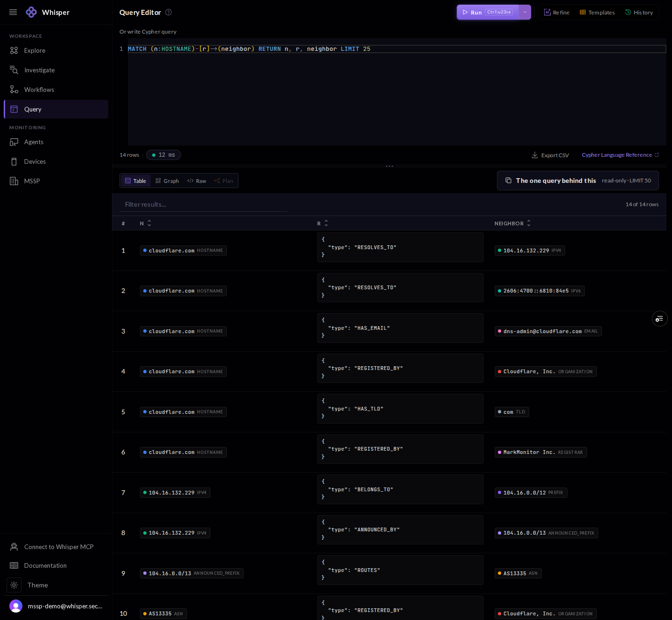Select the MarkMonitor Inc. registrar chip
This screenshot has height=620, width=672.
point(541,452)
